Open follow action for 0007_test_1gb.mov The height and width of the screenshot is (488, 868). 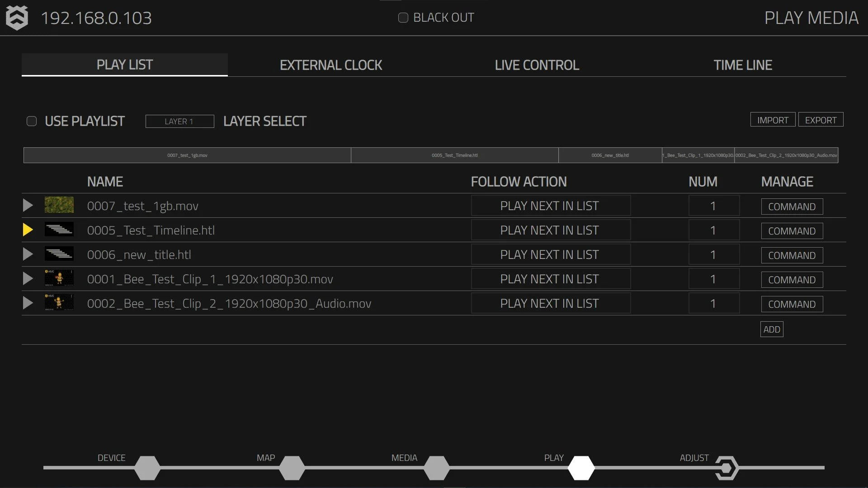pyautogui.click(x=550, y=206)
